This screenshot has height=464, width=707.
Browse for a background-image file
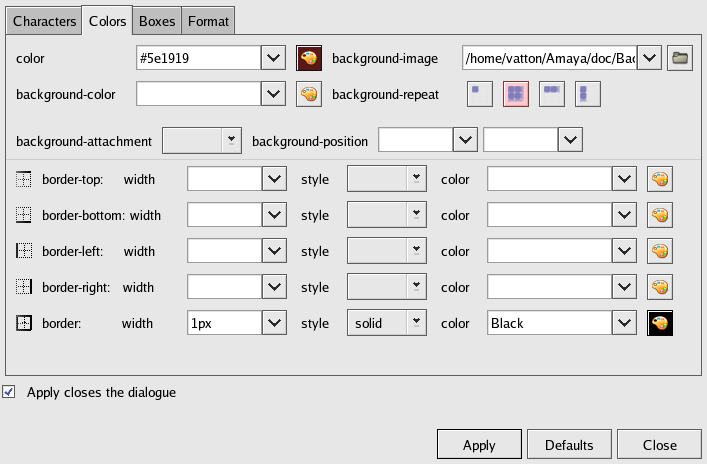coord(680,58)
